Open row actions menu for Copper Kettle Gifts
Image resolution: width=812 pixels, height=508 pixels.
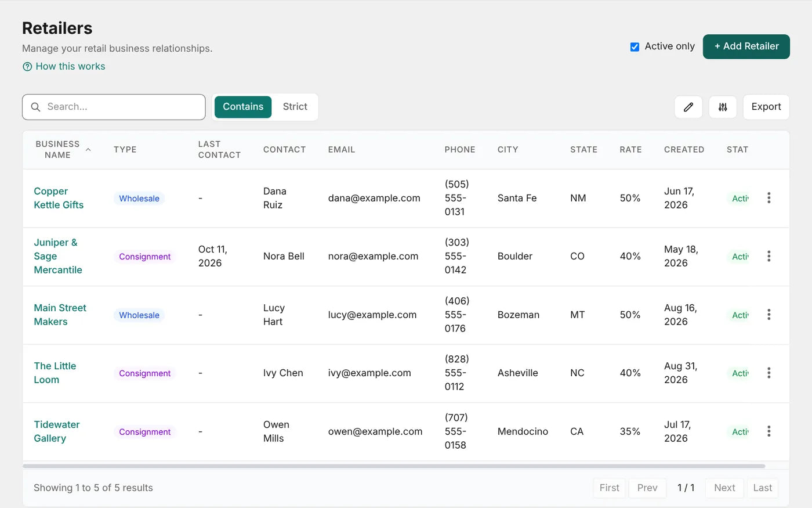(768, 198)
